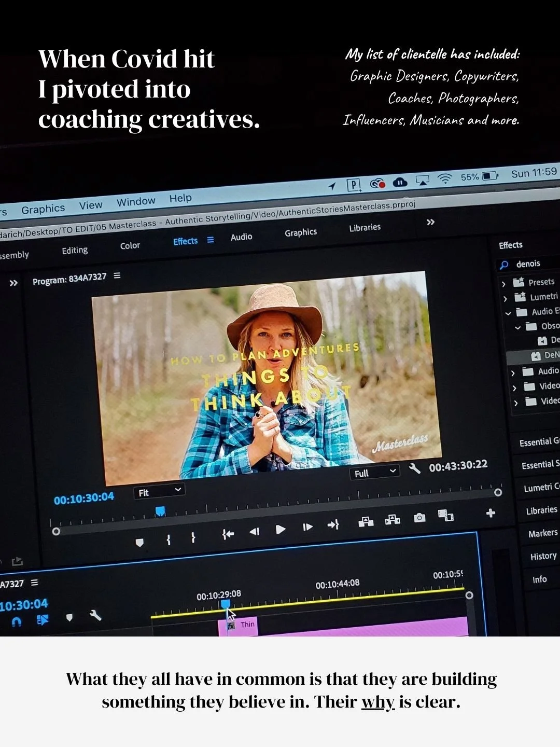Play the sequence in Program monitor
Viewport: 560px width, 747px height.
click(281, 529)
